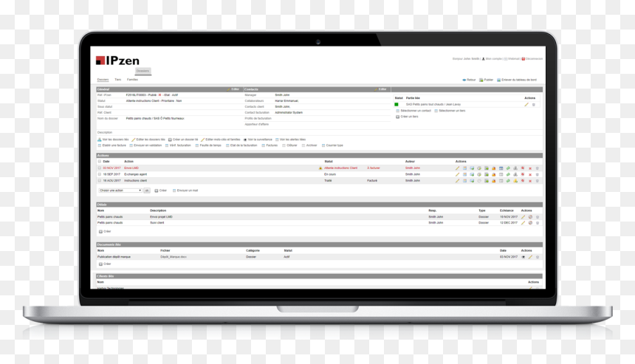Click Sélectionner un contact
Viewport: 635px width, 364px height.
point(413,111)
